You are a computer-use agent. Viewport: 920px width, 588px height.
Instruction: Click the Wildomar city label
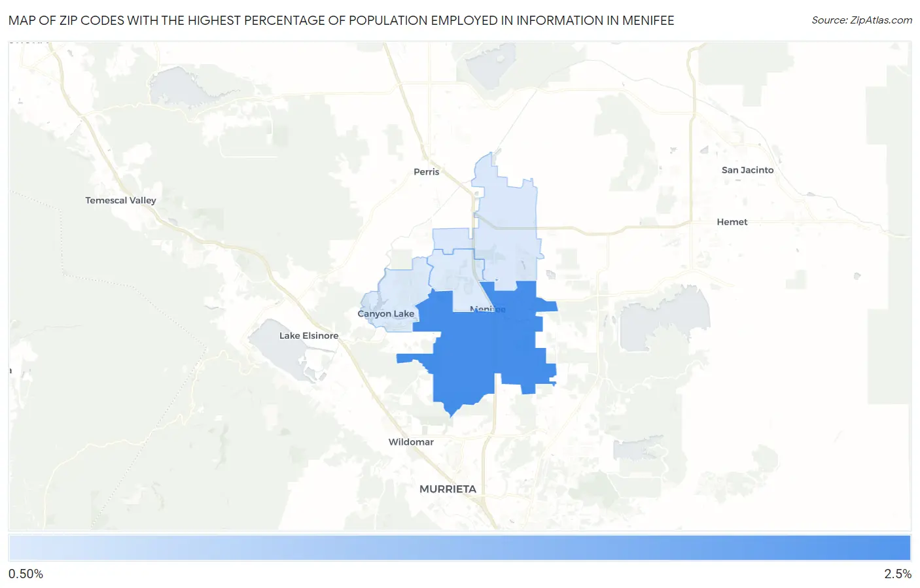tap(411, 442)
